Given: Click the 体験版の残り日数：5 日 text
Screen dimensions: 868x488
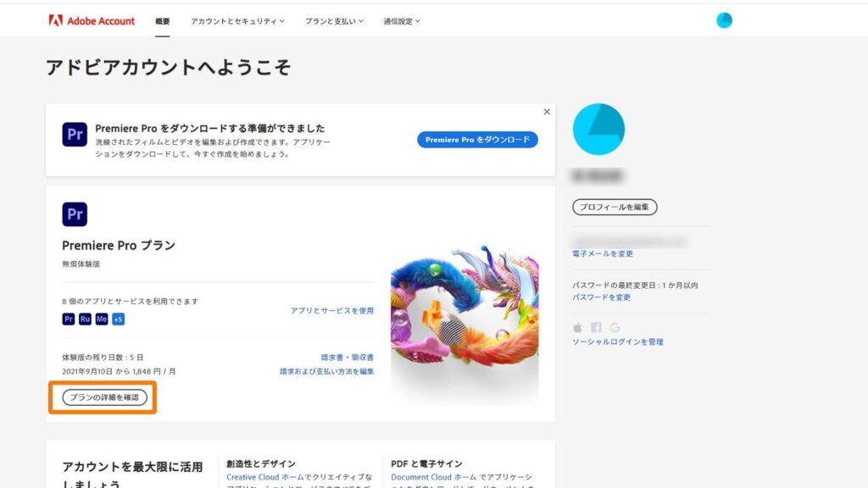Looking at the screenshot, I should point(103,358).
